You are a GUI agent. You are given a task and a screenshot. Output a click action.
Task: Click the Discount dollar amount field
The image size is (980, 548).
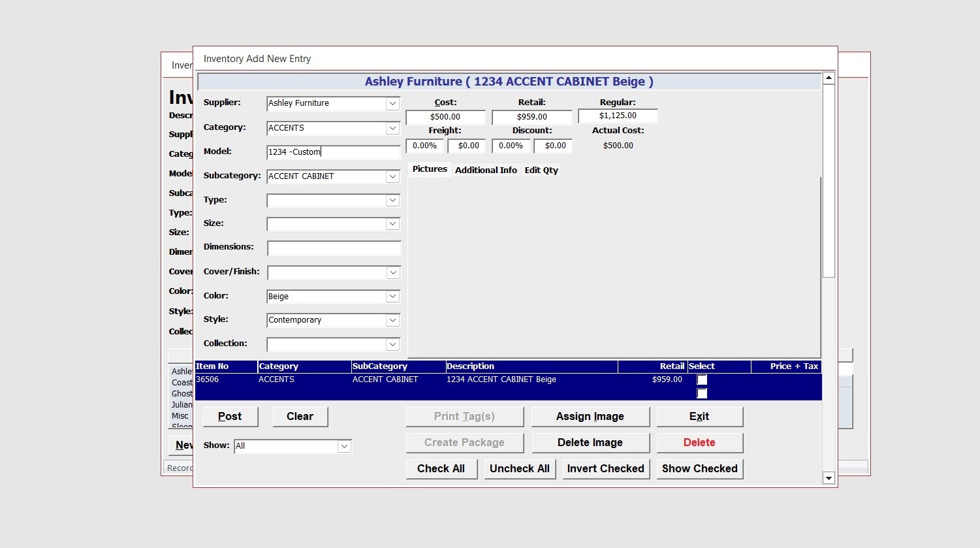tap(554, 146)
